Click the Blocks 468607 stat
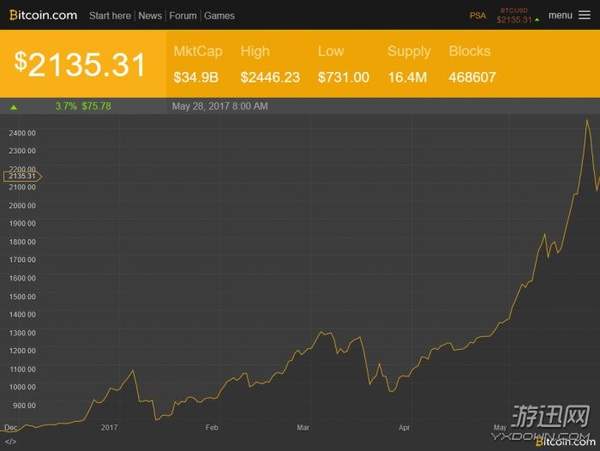This screenshot has width=600, height=451. [473, 64]
